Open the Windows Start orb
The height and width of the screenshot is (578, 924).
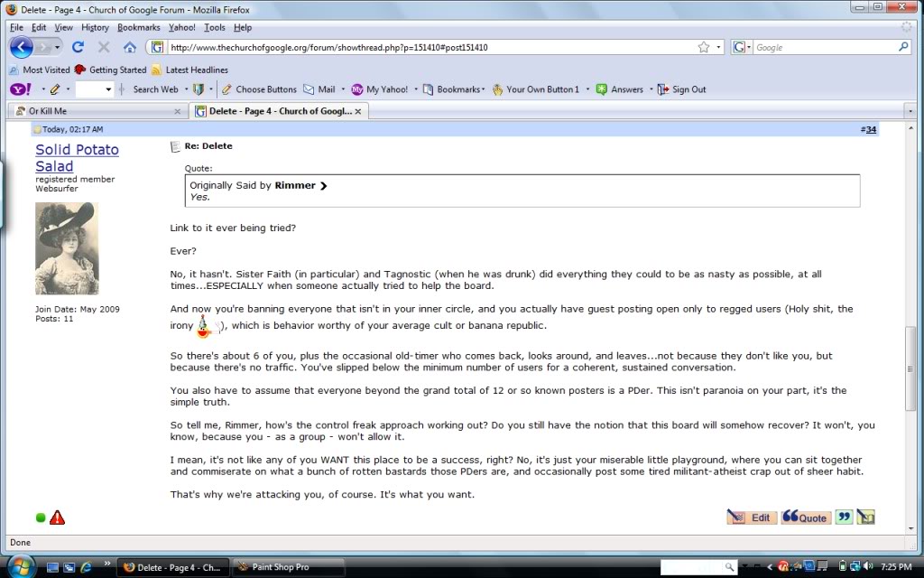point(22,566)
